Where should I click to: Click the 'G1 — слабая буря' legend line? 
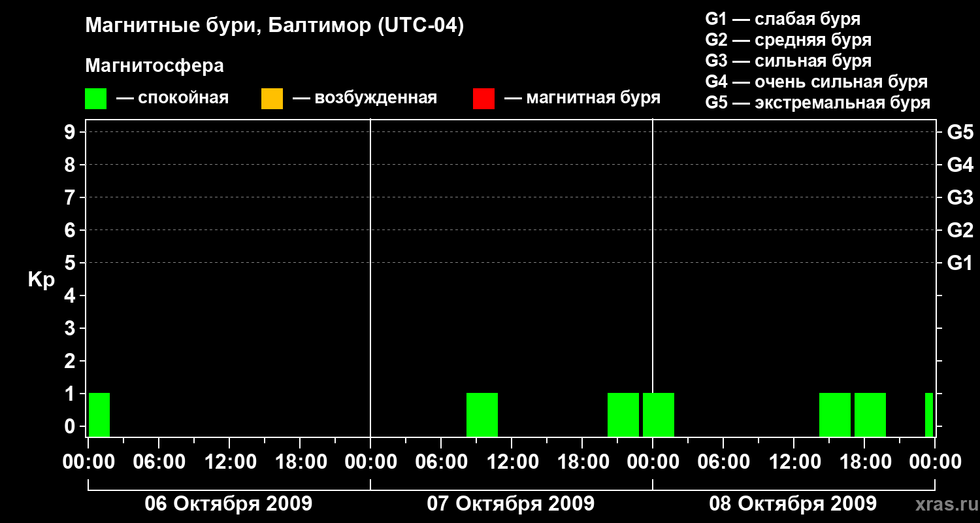pyautogui.click(x=783, y=19)
